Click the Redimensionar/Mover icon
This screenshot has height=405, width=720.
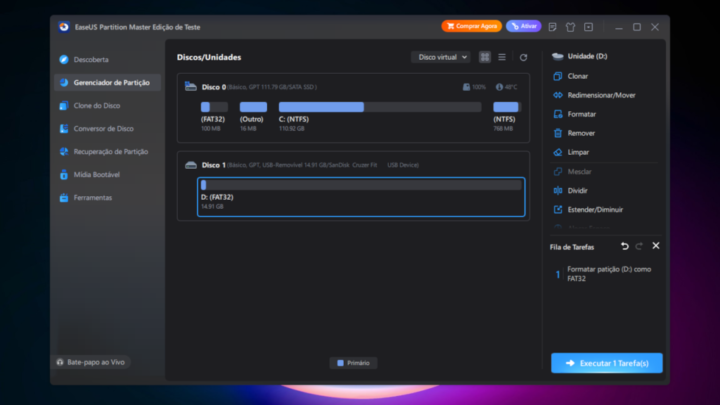(558, 95)
